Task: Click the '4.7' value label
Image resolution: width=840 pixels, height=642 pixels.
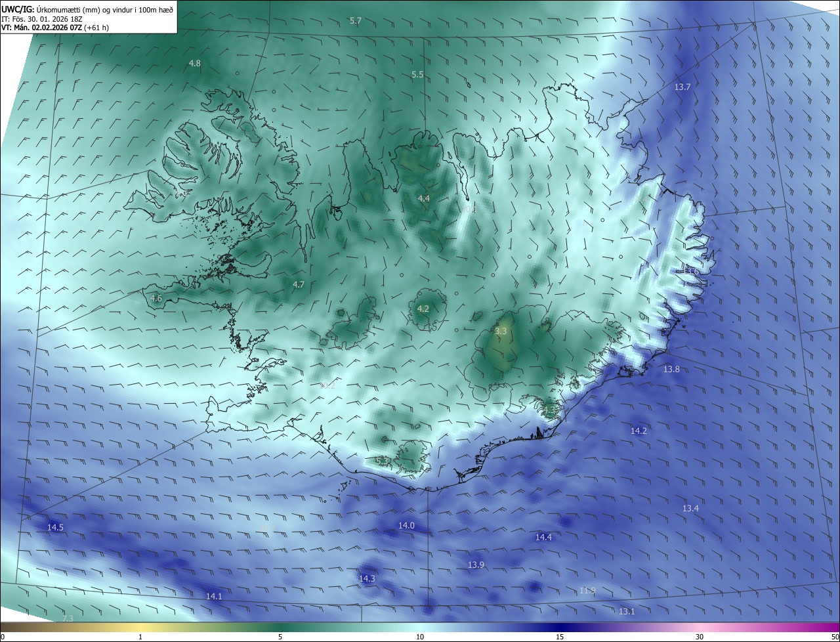Action: [x=299, y=284]
